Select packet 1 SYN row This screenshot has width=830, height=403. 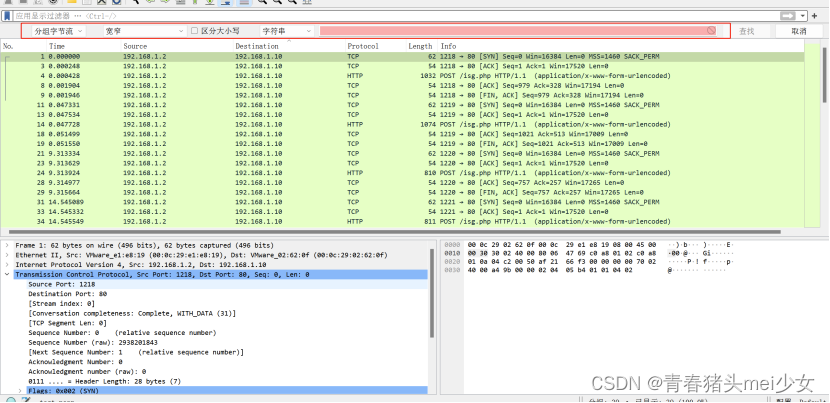tap(402, 56)
